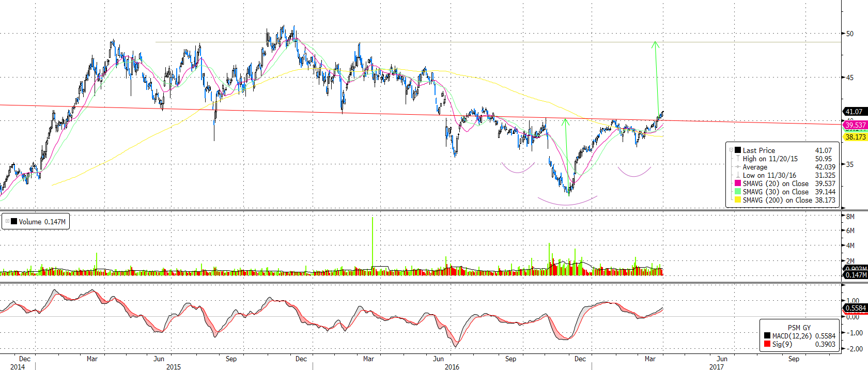Click the red Sig(9) swatch
868x370 pixels.
coord(767,344)
